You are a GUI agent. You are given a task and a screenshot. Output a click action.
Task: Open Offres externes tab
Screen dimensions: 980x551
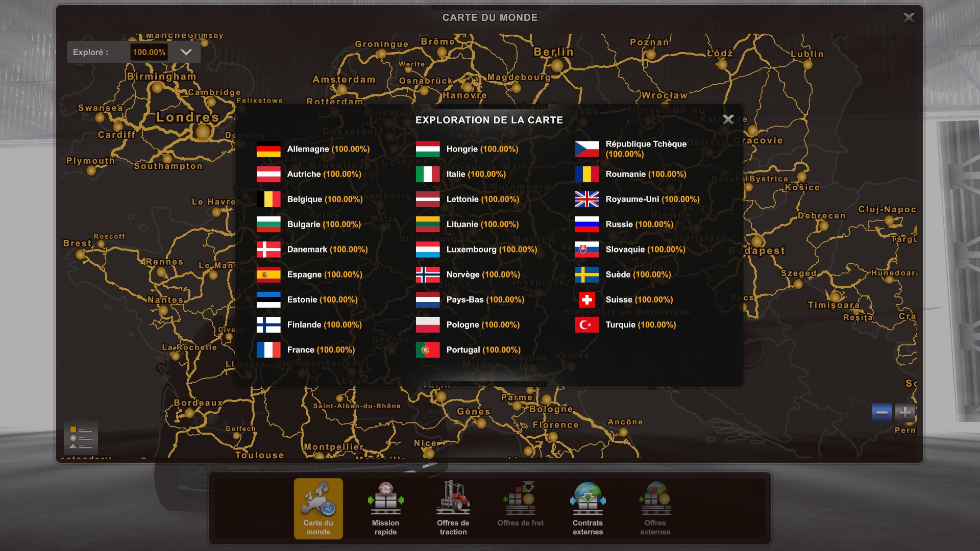click(x=655, y=508)
